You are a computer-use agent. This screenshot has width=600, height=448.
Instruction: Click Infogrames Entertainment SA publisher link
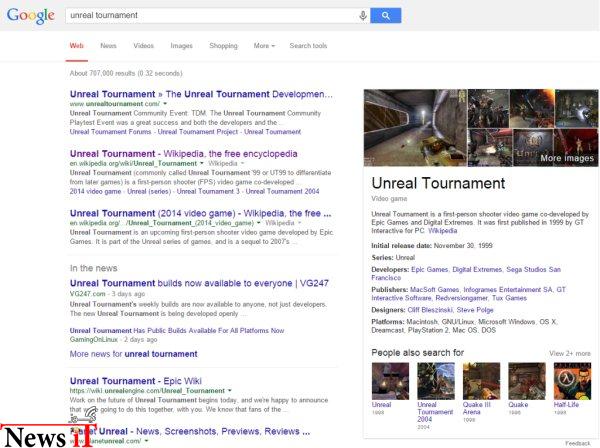508,290
